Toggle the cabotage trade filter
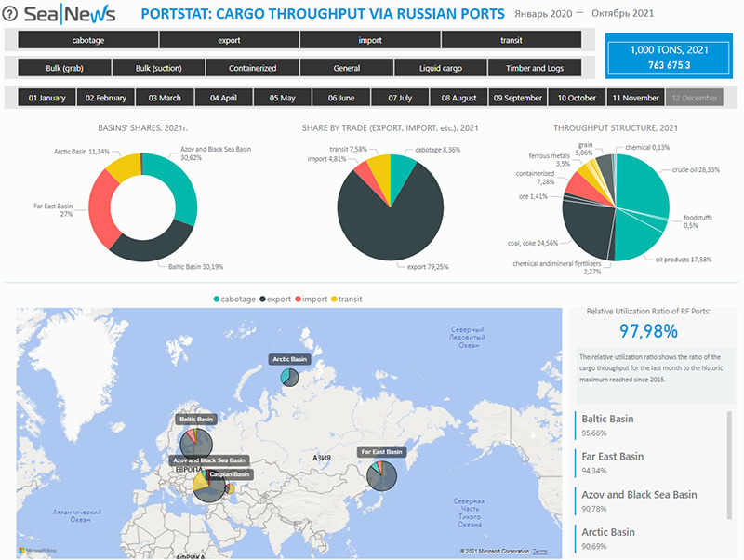Image resolution: width=744 pixels, height=560 pixels. [x=88, y=41]
